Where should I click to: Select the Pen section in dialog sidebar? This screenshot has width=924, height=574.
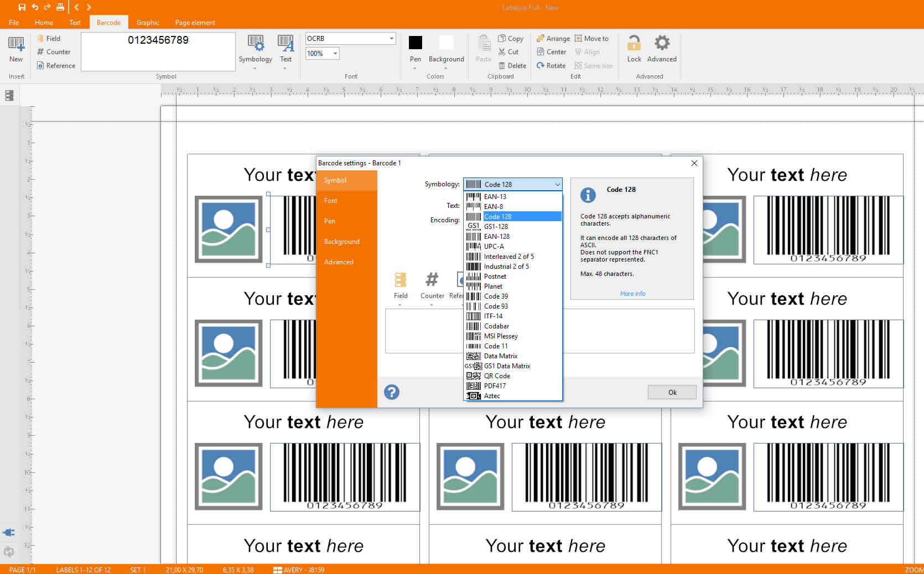(347, 221)
